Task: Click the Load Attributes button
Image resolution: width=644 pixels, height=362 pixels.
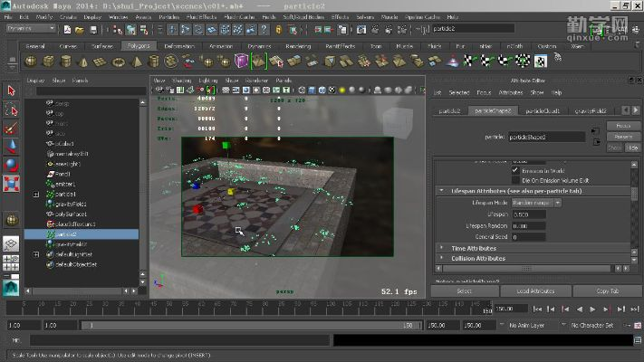Action: (534, 291)
